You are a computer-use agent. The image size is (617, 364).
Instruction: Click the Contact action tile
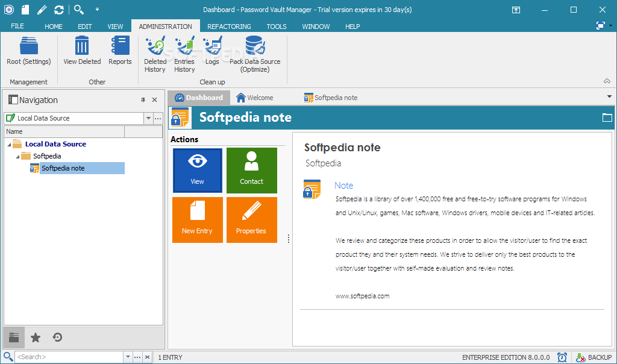(252, 171)
